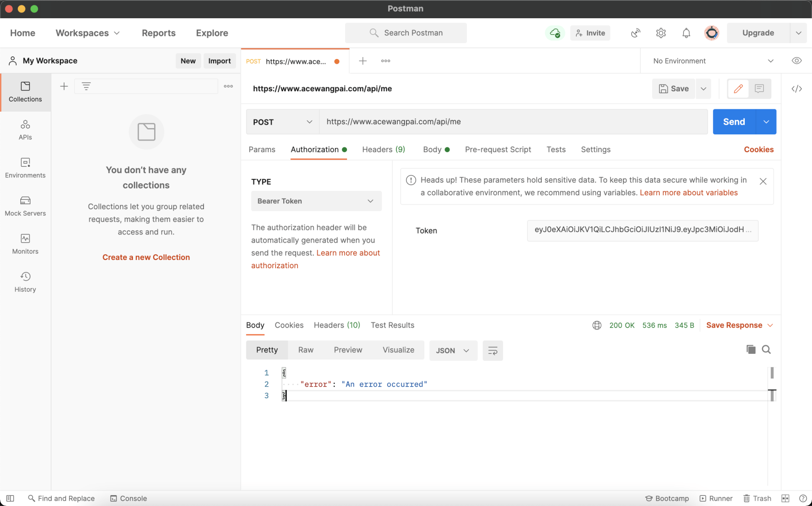The width and height of the screenshot is (812, 506).
Task: Select the Preview response view
Action: 348,350
